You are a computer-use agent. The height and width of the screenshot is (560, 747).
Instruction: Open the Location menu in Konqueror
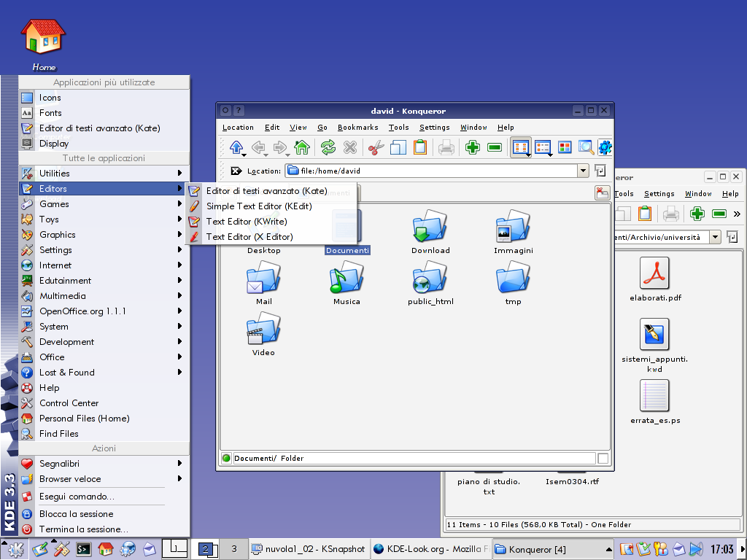coord(238,127)
